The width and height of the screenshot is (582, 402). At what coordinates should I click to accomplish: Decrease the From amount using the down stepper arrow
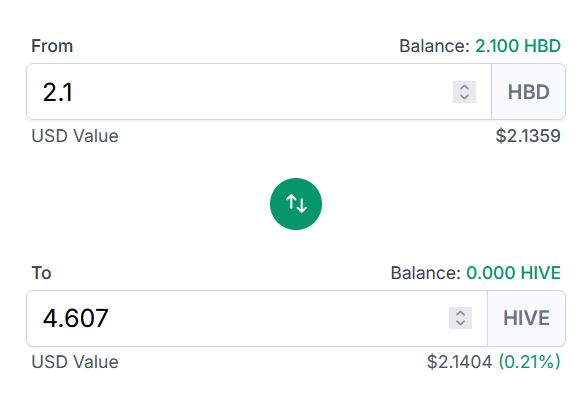[x=464, y=97]
